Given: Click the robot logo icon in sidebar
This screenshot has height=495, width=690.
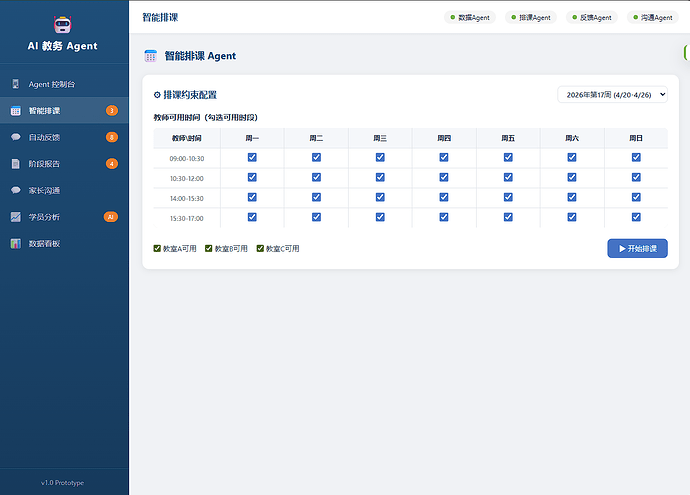Looking at the screenshot, I should coord(62,25).
